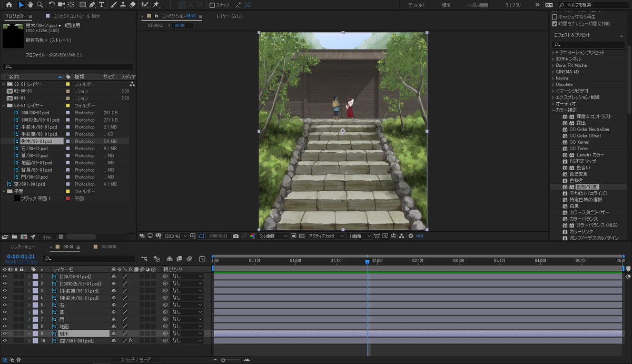Switch to the エフェクトコントロール 樹木 tab
This screenshot has width=632, height=364.
click(76, 16)
